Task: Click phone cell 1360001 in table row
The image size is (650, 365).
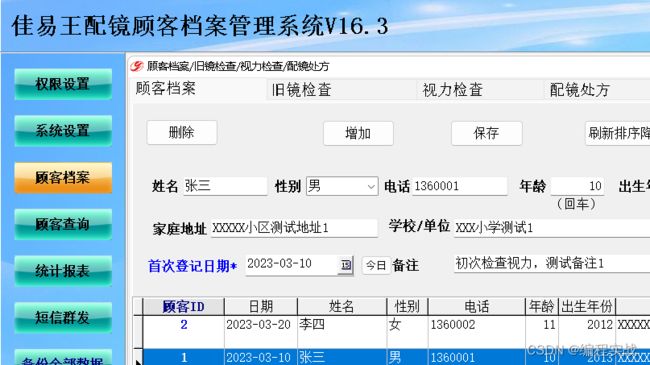Action: coord(477,357)
